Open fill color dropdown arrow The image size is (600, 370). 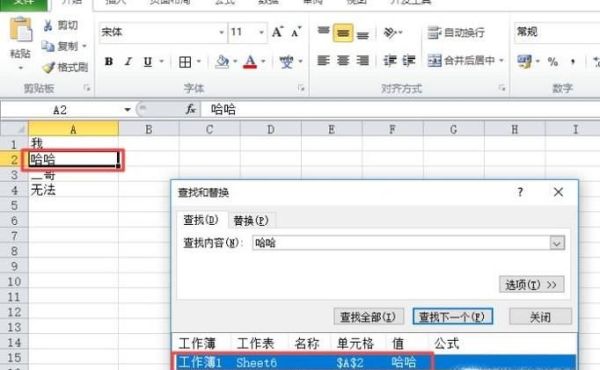point(235,61)
